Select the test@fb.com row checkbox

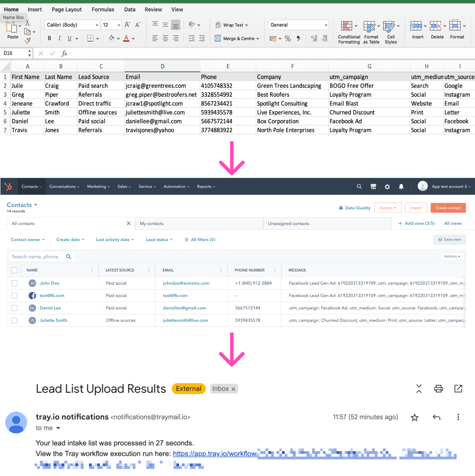click(14, 296)
